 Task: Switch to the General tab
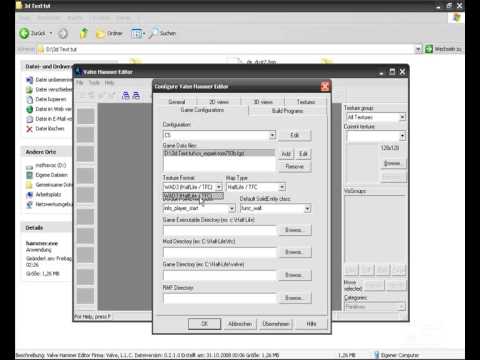click(x=177, y=102)
